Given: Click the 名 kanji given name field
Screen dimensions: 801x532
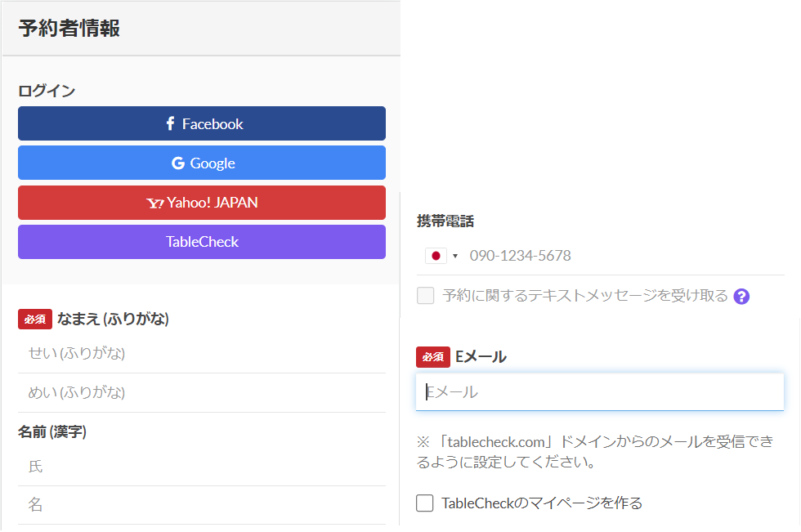Looking at the screenshot, I should 202,505.
